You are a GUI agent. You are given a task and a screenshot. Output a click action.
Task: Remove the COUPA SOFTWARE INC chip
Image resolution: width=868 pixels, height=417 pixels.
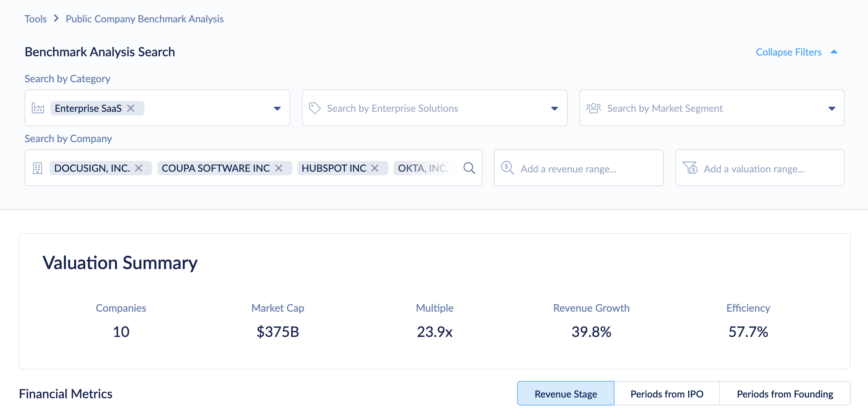279,168
